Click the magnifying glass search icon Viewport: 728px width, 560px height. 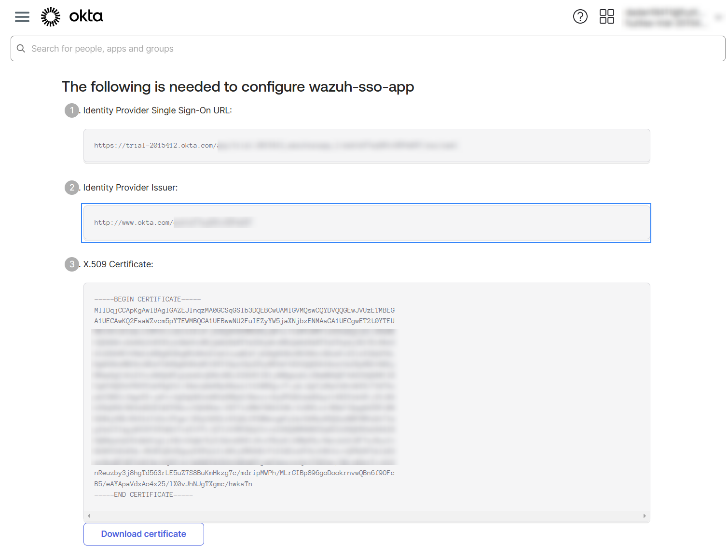[x=21, y=48]
